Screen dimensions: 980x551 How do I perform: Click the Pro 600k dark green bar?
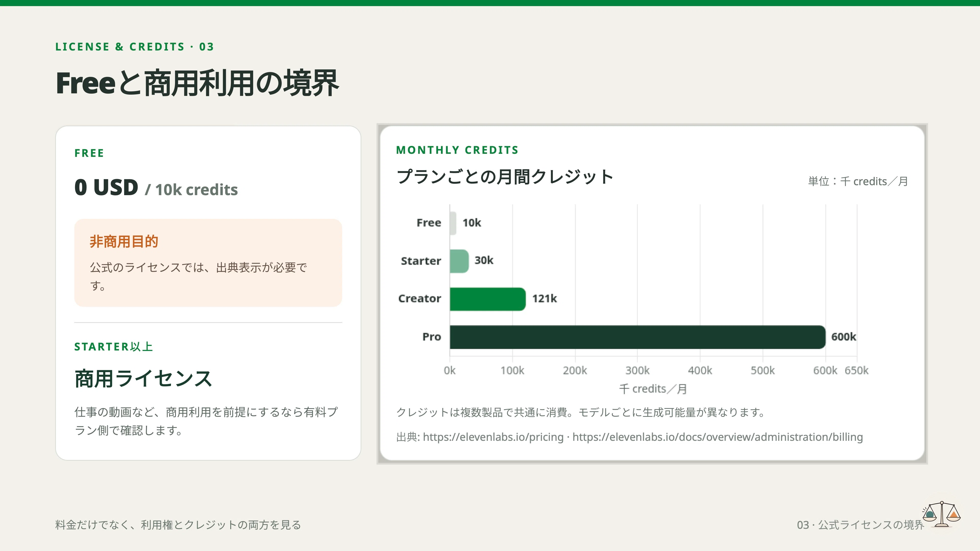[638, 337]
